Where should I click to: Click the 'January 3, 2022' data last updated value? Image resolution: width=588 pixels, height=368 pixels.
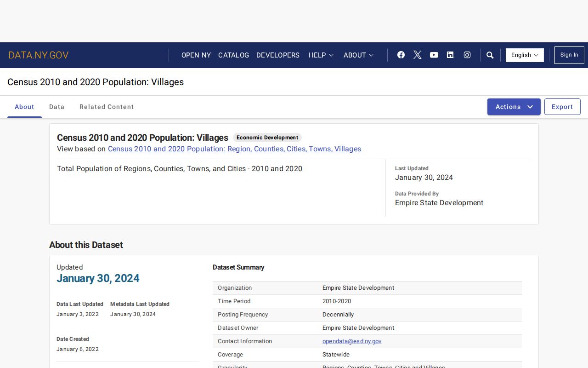pos(78,314)
